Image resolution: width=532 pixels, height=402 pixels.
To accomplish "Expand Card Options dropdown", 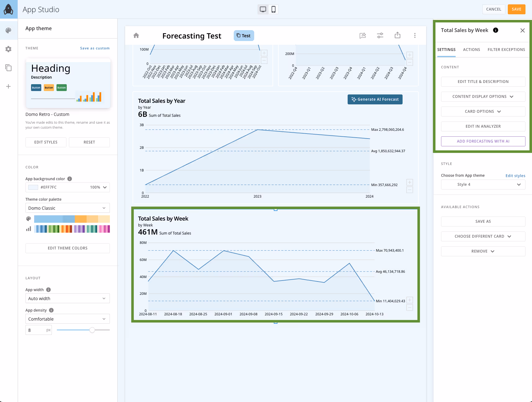I will (x=483, y=112).
